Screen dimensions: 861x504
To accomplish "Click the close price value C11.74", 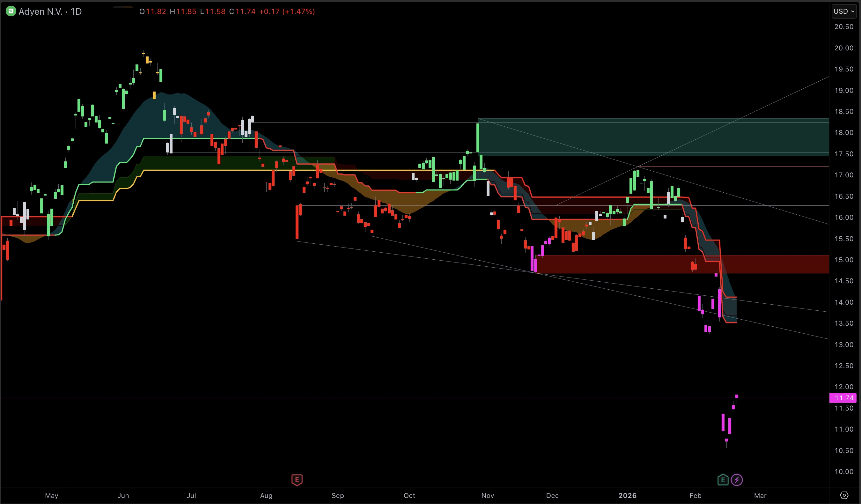I will (x=243, y=11).
